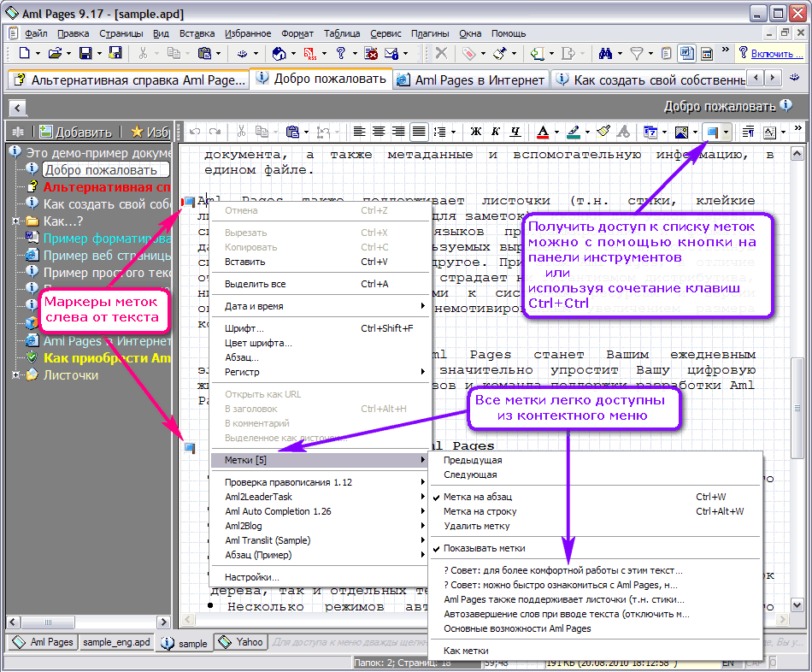
Task: Click the pushpin sticky note icon
Action: pyautogui.click(x=500, y=53)
